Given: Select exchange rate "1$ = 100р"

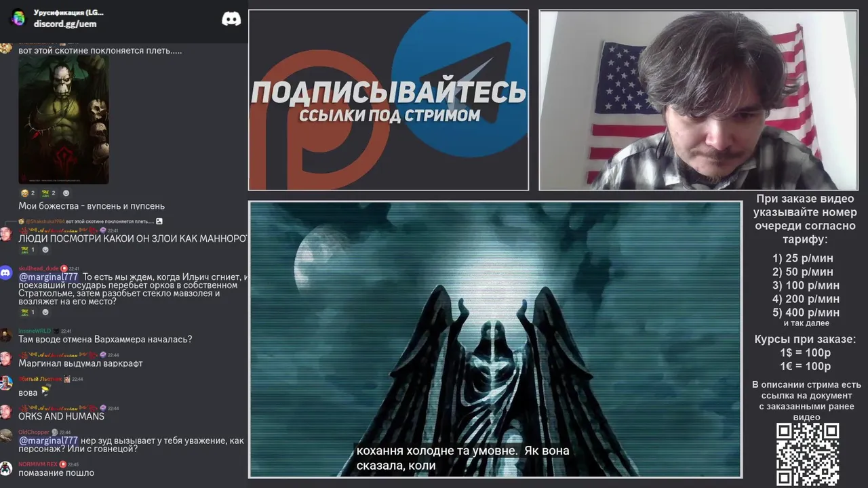Looking at the screenshot, I should tap(806, 352).
